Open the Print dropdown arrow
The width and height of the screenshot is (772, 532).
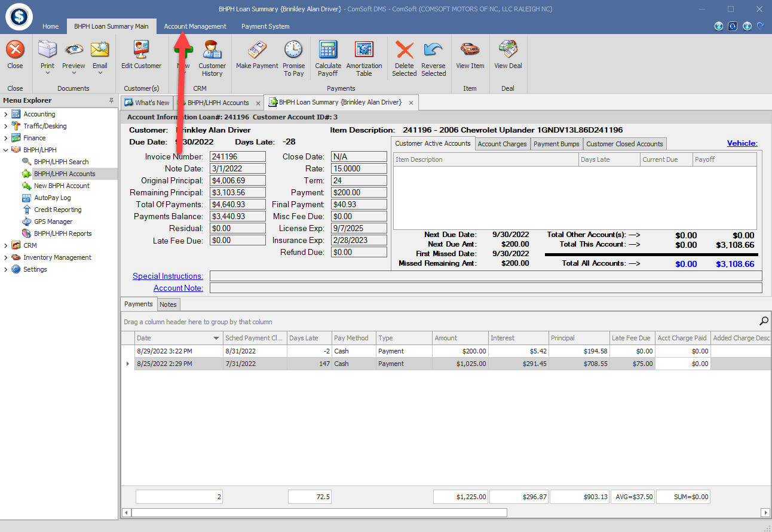coord(47,73)
